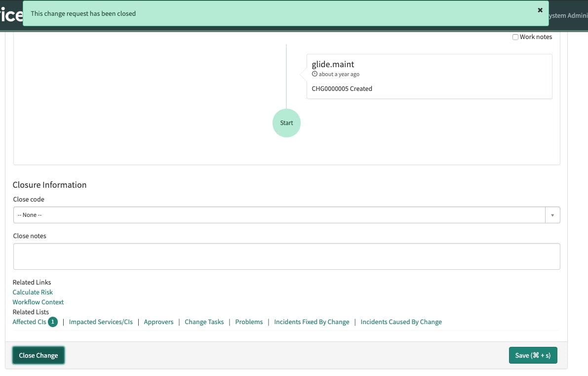Screen dimensions: 588x376
Task: Click inside the Close notes field
Action: coord(286,255)
